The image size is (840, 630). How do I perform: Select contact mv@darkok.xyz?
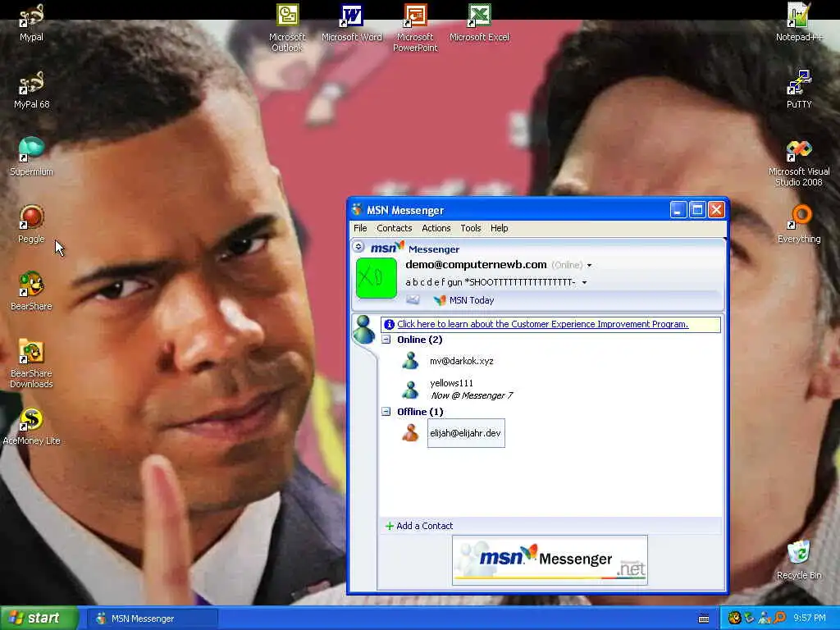coord(461,361)
